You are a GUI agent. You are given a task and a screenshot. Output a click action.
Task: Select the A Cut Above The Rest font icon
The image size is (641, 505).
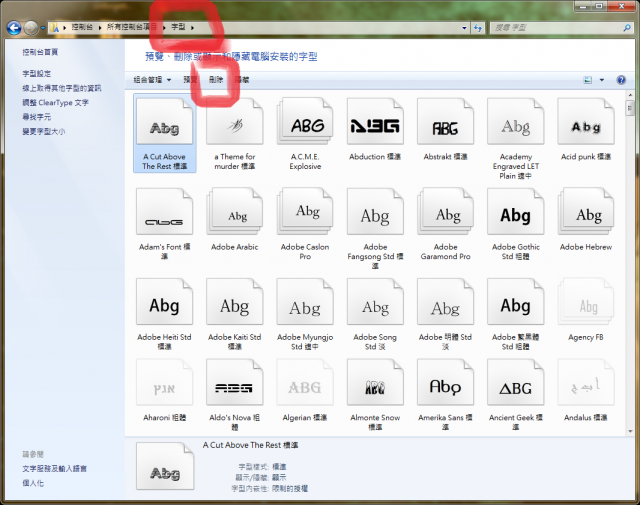pyautogui.click(x=164, y=121)
